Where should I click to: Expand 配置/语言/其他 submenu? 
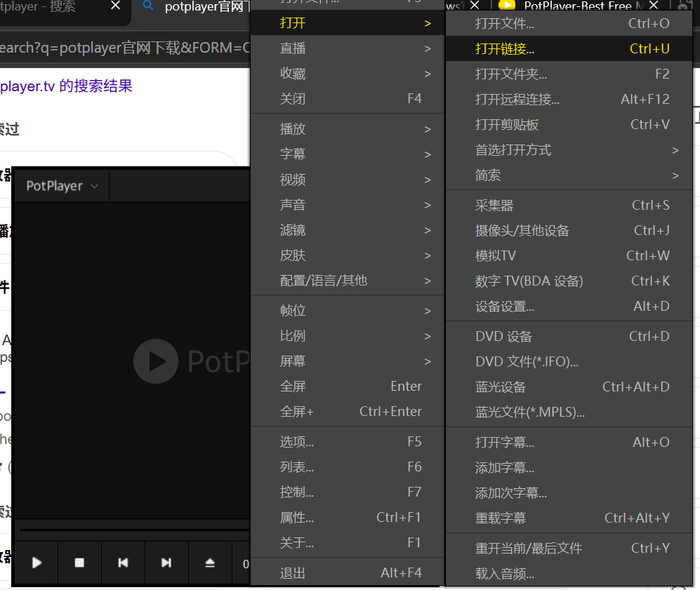348,281
